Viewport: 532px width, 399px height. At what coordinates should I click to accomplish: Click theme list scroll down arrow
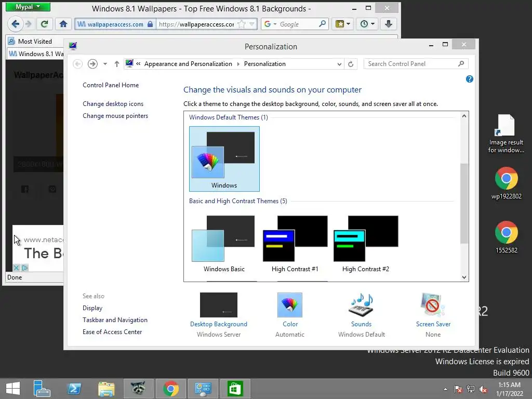coord(464,277)
